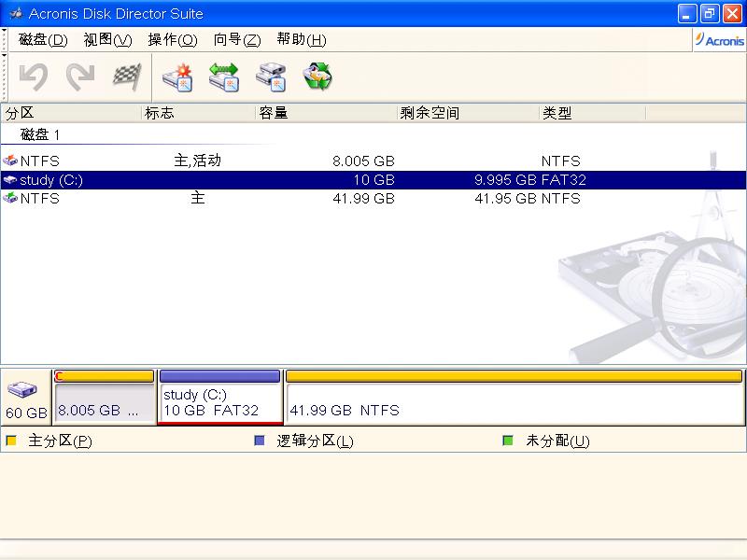Click the 41.95 GB free space value

(x=505, y=198)
